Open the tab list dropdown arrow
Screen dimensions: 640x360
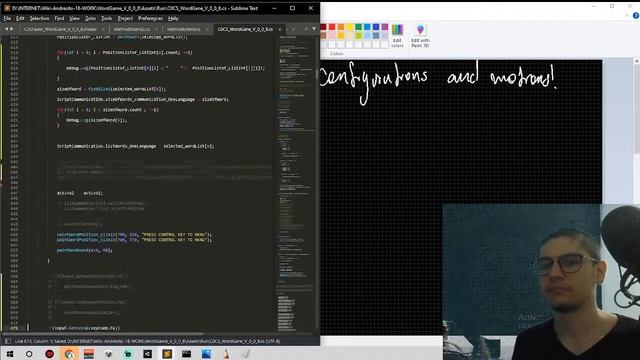314,29
